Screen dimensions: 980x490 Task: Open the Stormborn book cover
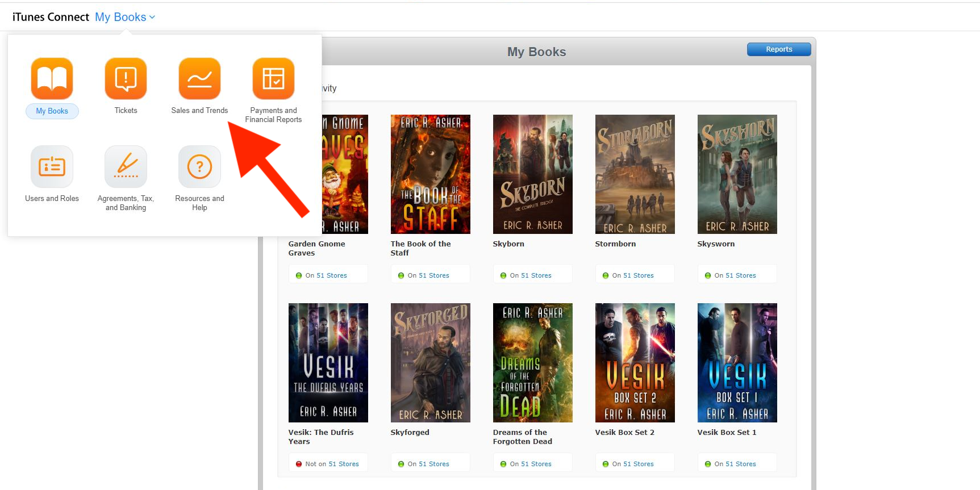coord(635,174)
